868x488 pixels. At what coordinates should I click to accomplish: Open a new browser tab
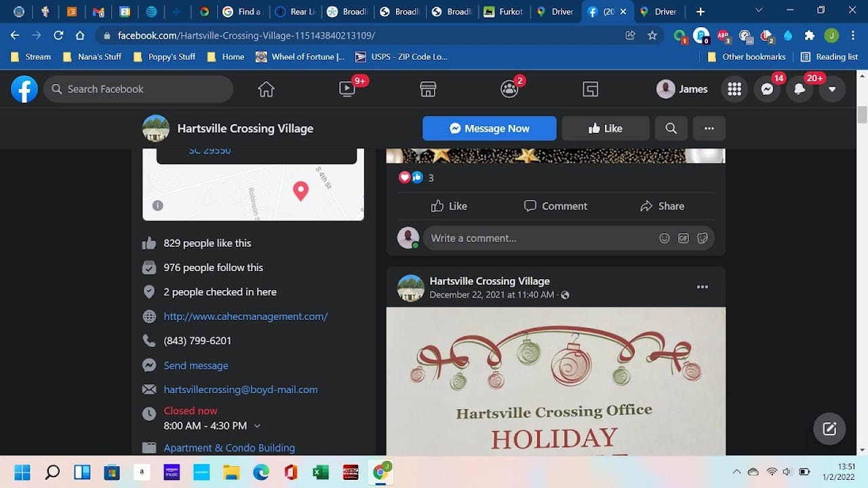(x=701, y=12)
